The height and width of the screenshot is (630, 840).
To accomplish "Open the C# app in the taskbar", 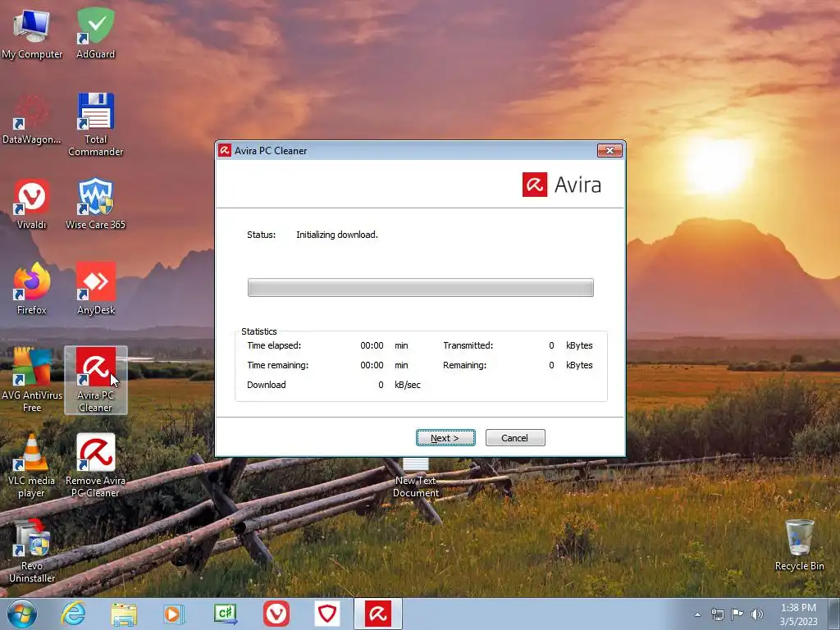I will (x=225, y=614).
